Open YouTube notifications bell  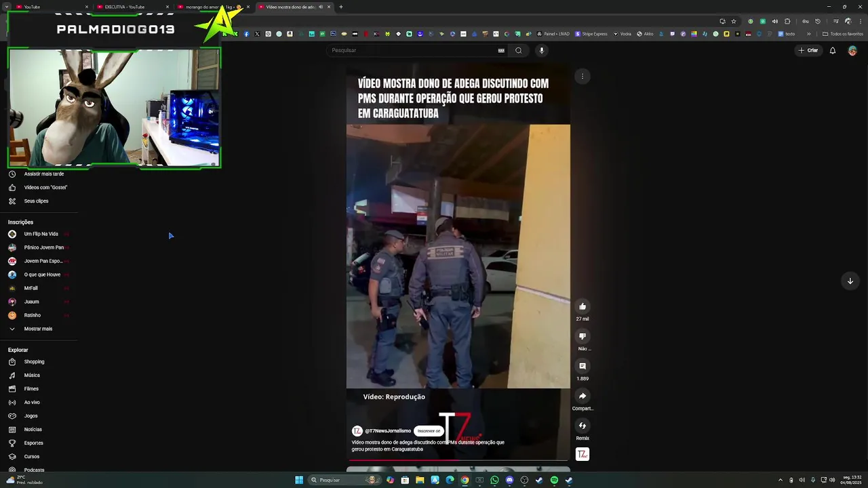pos(833,50)
